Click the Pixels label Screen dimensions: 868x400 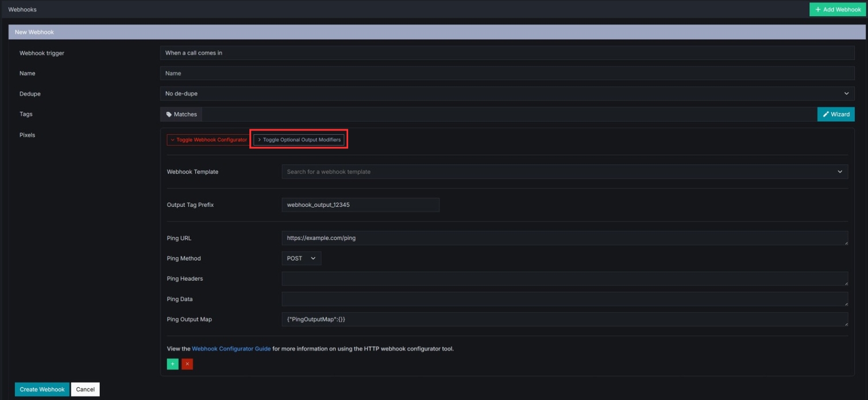(x=27, y=135)
